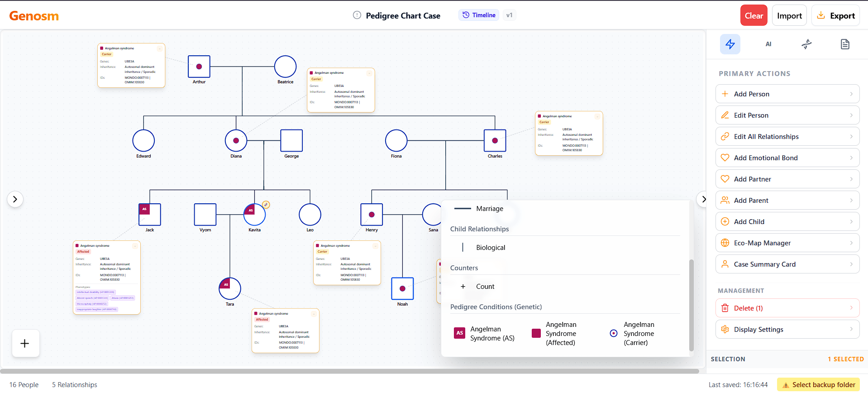This screenshot has height=393, width=868.
Task: Open Edit All Relationships
Action: point(787,136)
